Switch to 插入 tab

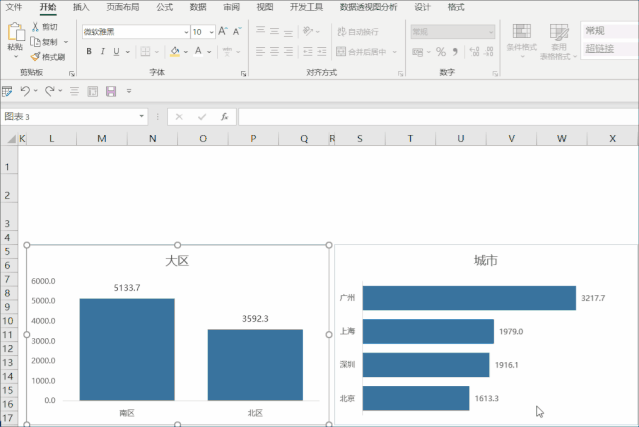pos(81,7)
